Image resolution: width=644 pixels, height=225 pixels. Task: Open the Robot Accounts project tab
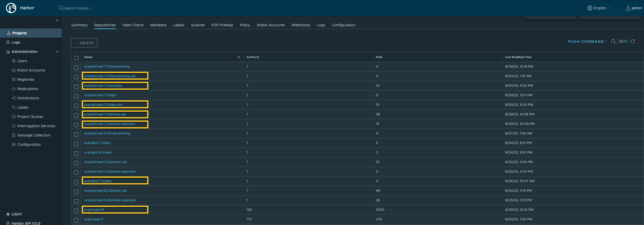point(271,25)
